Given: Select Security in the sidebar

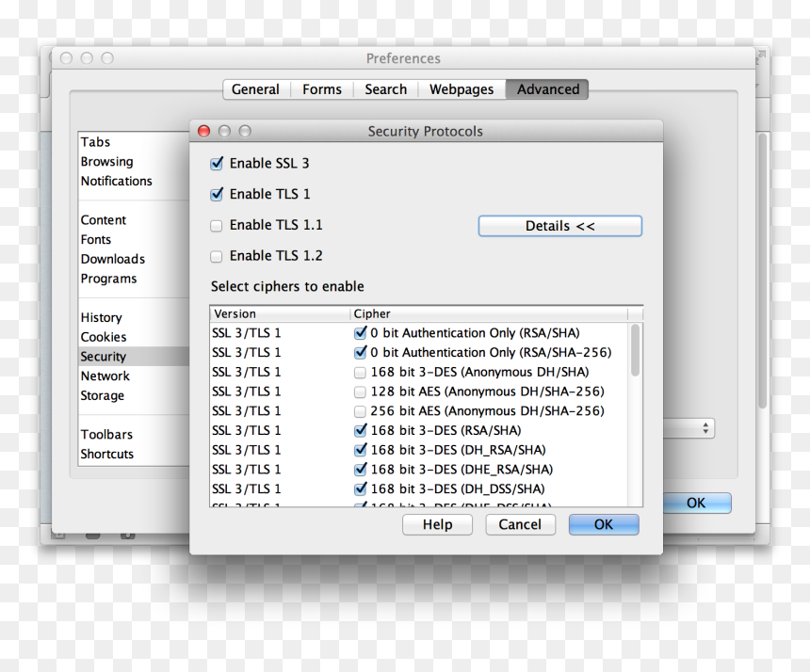Looking at the screenshot, I should pyautogui.click(x=134, y=357).
